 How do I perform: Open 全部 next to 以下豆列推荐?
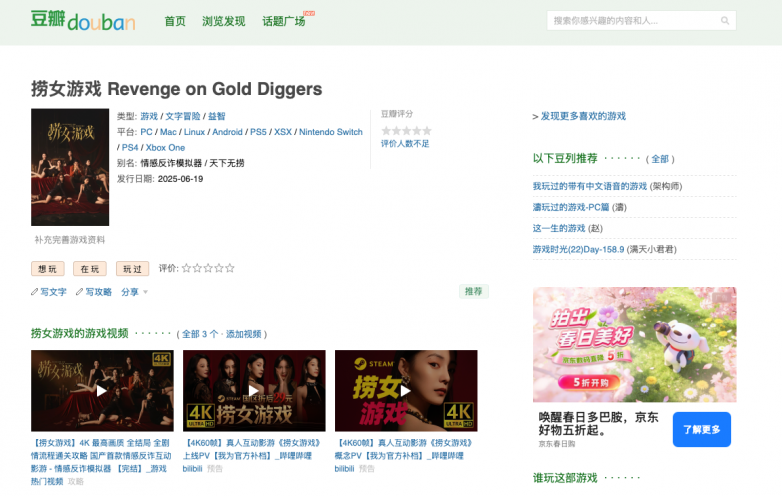coord(660,159)
